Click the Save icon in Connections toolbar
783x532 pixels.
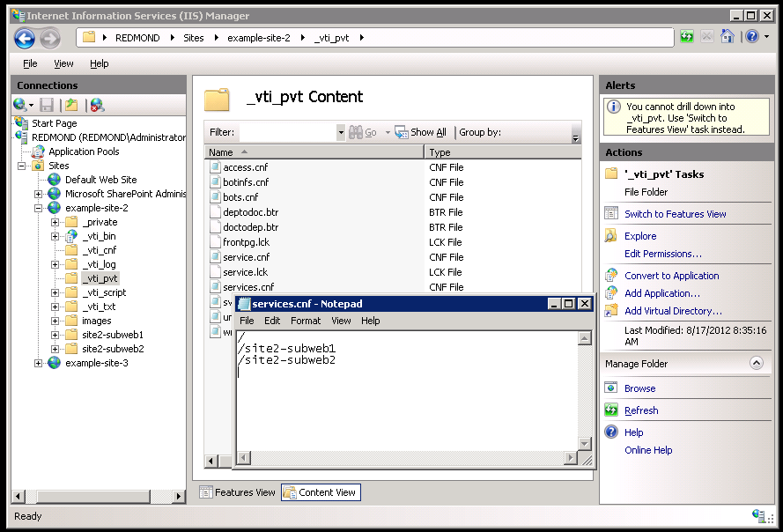coord(47,105)
